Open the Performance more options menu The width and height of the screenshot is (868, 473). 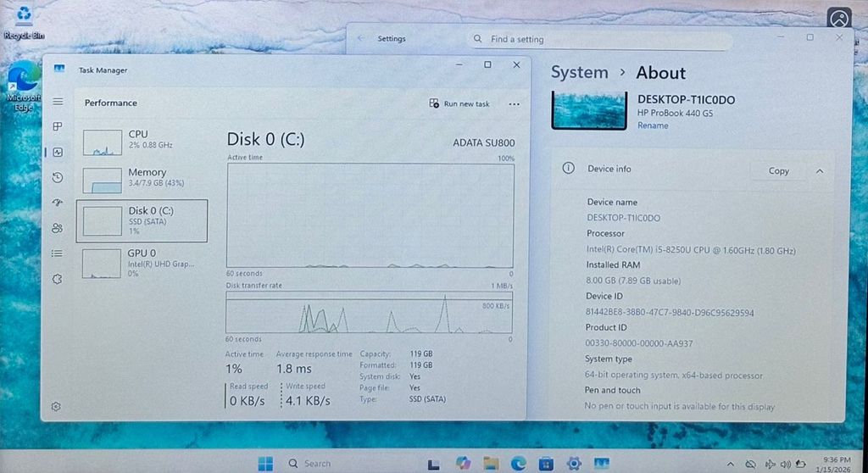coord(514,103)
